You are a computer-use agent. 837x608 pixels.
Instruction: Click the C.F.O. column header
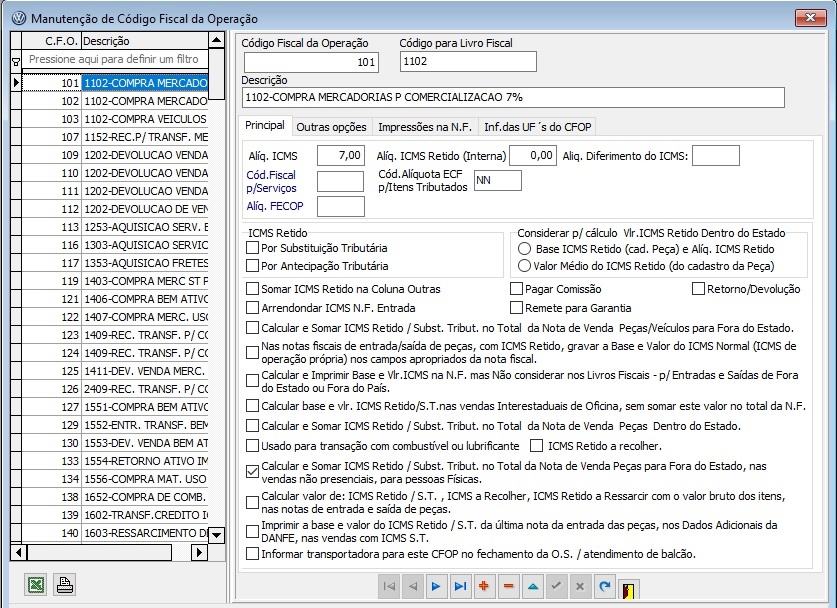[x=51, y=41]
